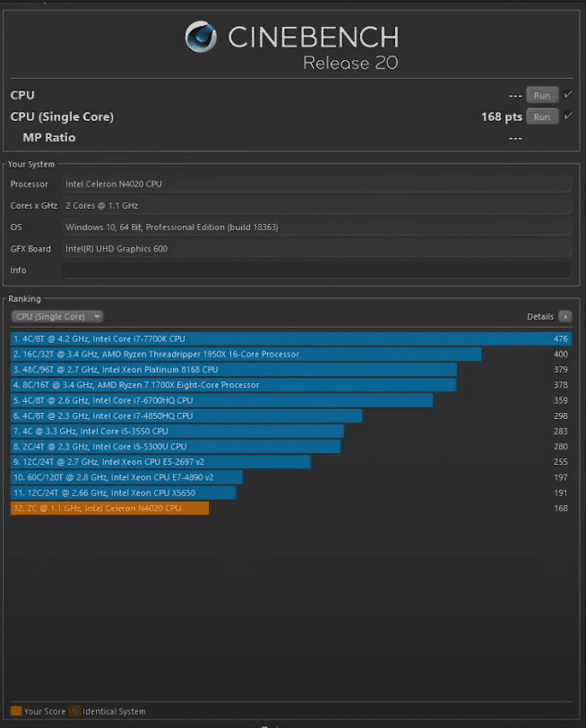The height and width of the screenshot is (728, 586).
Task: Click the GFX Board field showing UHD Graphics 600
Action: [x=316, y=249]
